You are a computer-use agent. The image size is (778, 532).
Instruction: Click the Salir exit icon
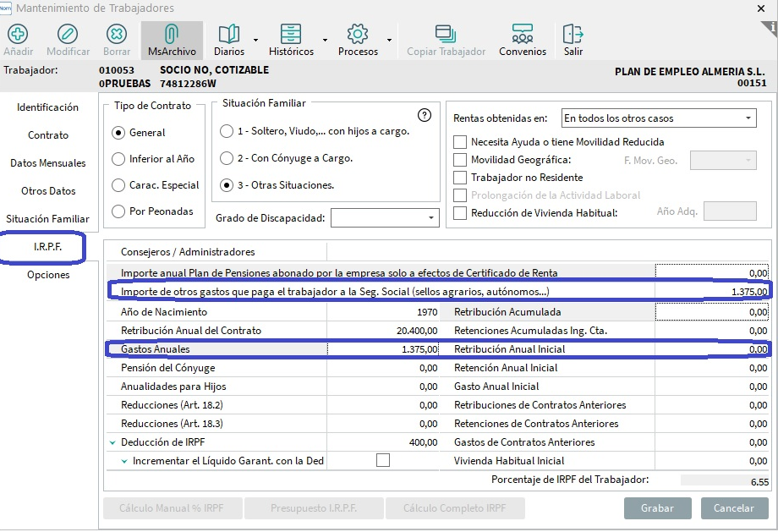tap(573, 34)
